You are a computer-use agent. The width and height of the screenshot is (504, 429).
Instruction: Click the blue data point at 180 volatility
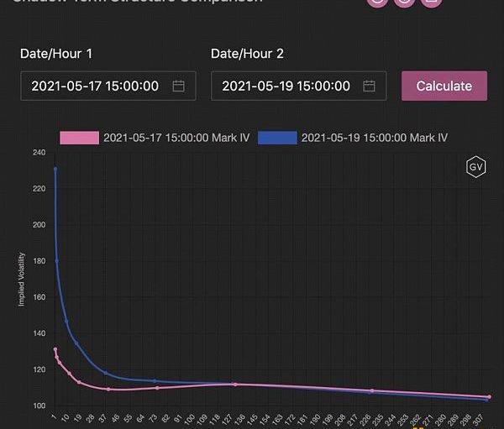click(57, 260)
